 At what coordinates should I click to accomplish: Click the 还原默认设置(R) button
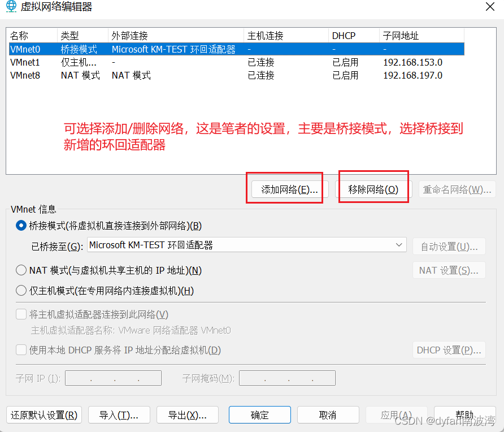(x=44, y=414)
